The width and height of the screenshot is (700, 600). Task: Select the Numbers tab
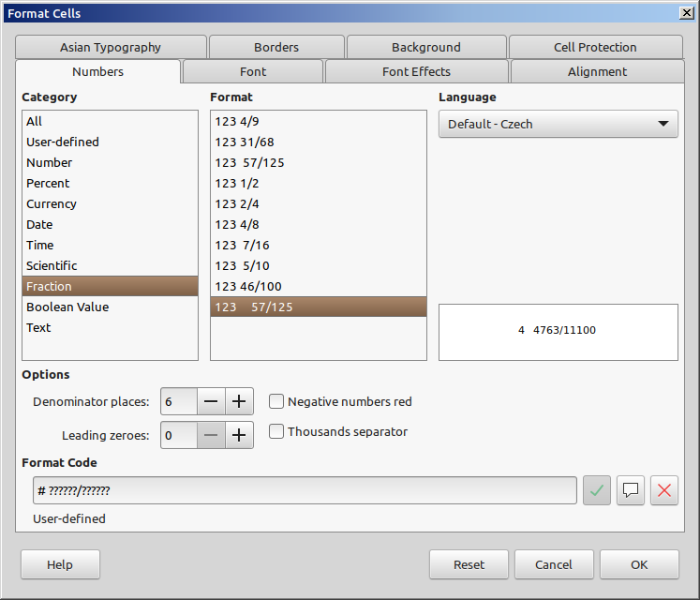pos(97,71)
